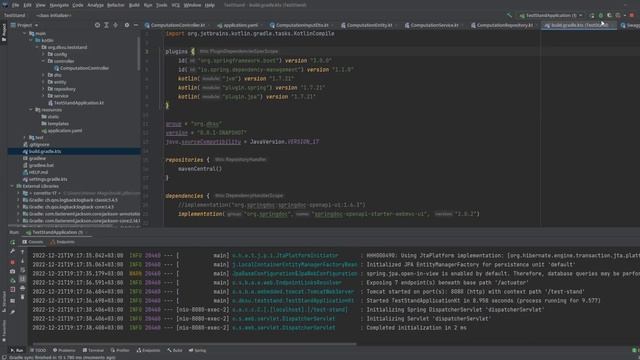Select .gitignore in project tree
The height and width of the screenshot is (360, 640).
36,144
